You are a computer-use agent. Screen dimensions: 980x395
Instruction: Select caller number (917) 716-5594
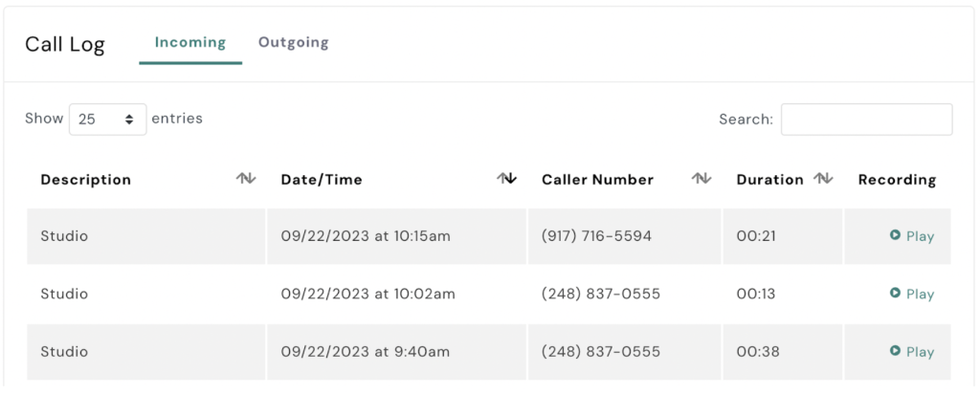coord(596,236)
